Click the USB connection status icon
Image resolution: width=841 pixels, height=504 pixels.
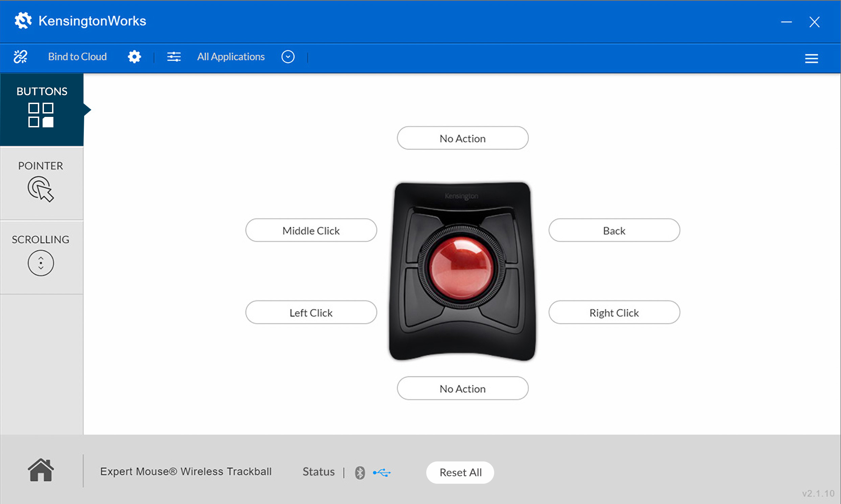click(x=382, y=472)
